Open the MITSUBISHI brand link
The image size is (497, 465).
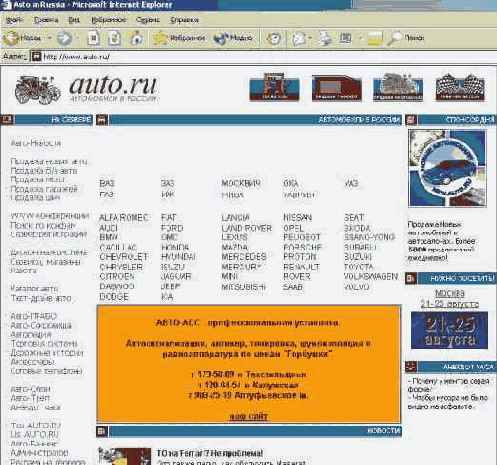[x=243, y=287]
